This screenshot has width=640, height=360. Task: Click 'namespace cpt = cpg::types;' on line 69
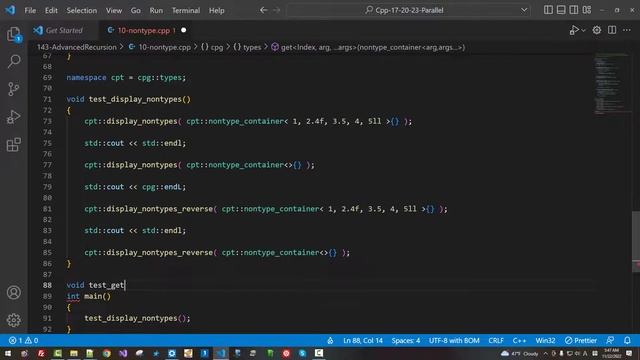tap(126, 78)
